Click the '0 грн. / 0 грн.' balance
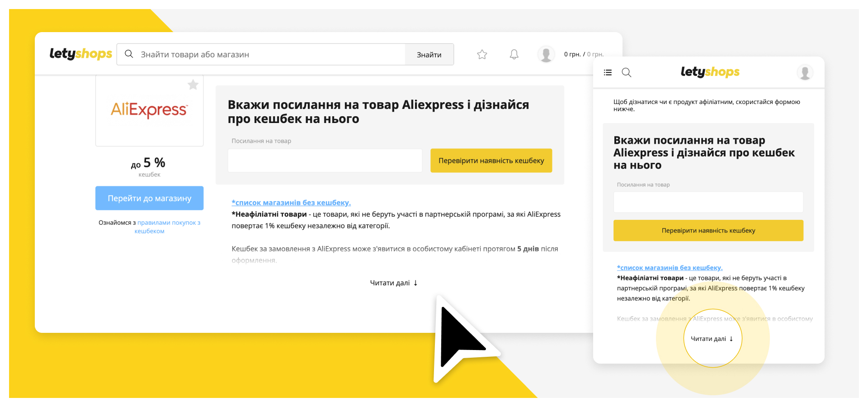Image resolution: width=868 pixels, height=407 pixels. pyautogui.click(x=584, y=54)
